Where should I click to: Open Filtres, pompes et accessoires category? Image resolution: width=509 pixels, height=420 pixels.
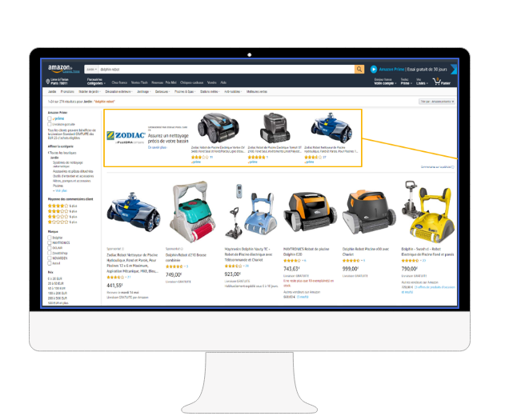(x=72, y=181)
